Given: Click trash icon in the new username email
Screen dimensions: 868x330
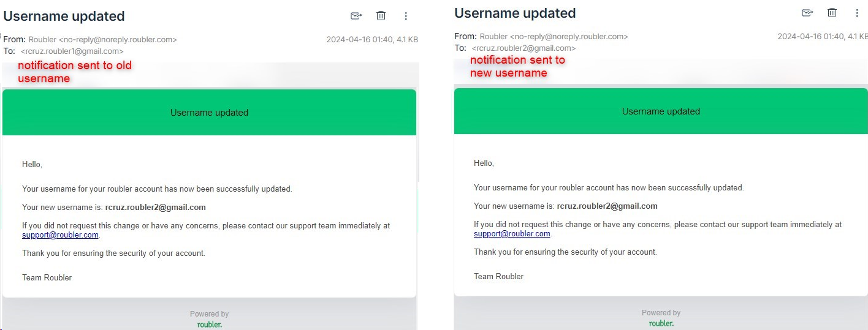Looking at the screenshot, I should (x=832, y=13).
